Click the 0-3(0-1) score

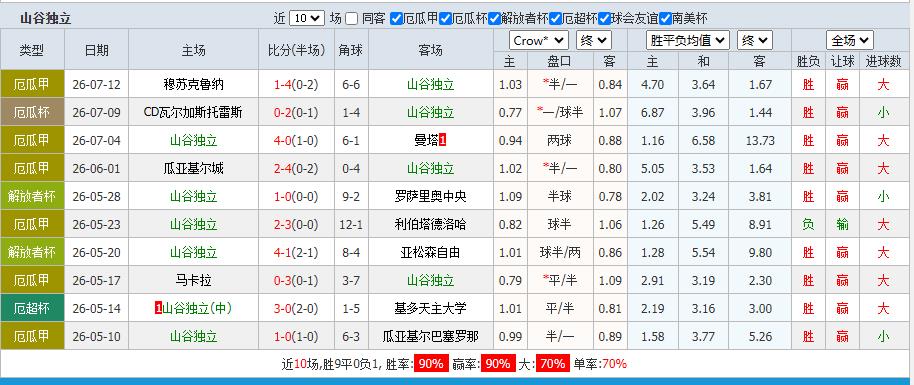pyautogui.click(x=296, y=281)
